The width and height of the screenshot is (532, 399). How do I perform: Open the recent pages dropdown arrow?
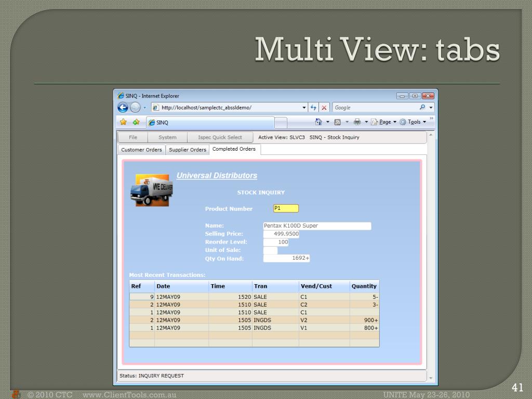[x=144, y=108]
